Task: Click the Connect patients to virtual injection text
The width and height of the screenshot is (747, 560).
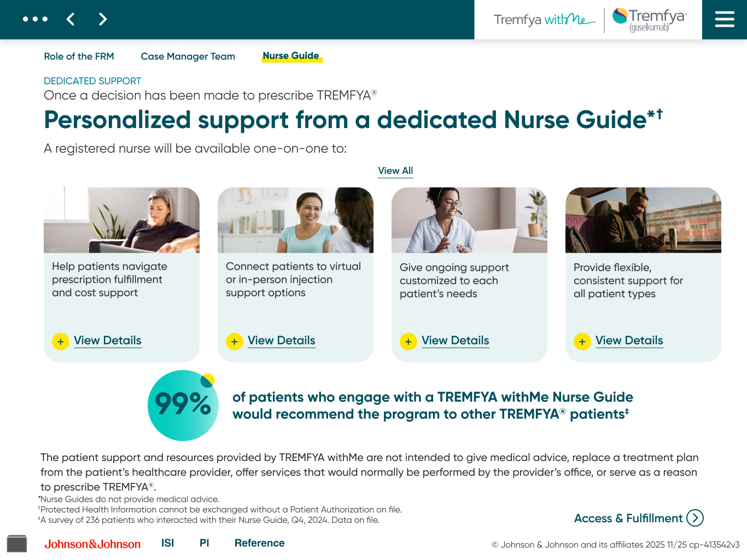Action: (294, 279)
